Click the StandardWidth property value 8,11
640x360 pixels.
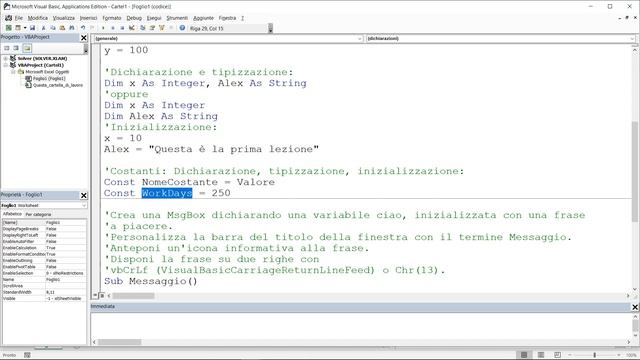[65, 292]
